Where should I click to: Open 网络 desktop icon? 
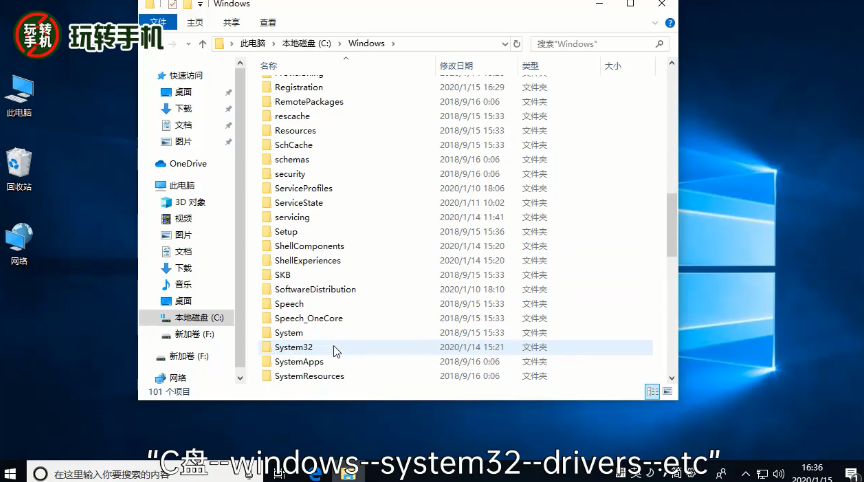tap(19, 244)
